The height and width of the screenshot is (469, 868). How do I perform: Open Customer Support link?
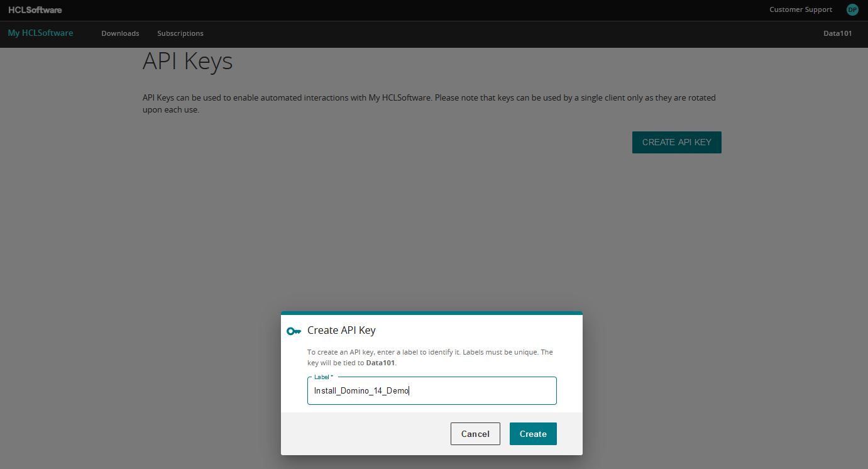tap(800, 9)
